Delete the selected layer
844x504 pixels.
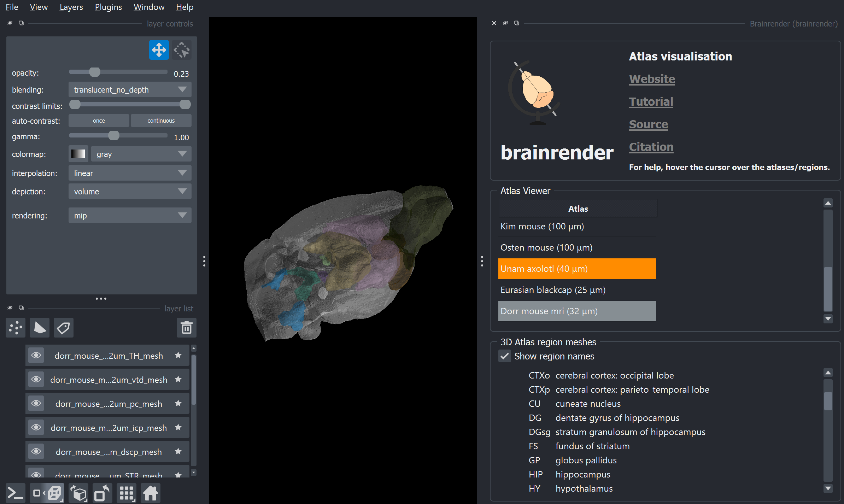click(x=186, y=328)
